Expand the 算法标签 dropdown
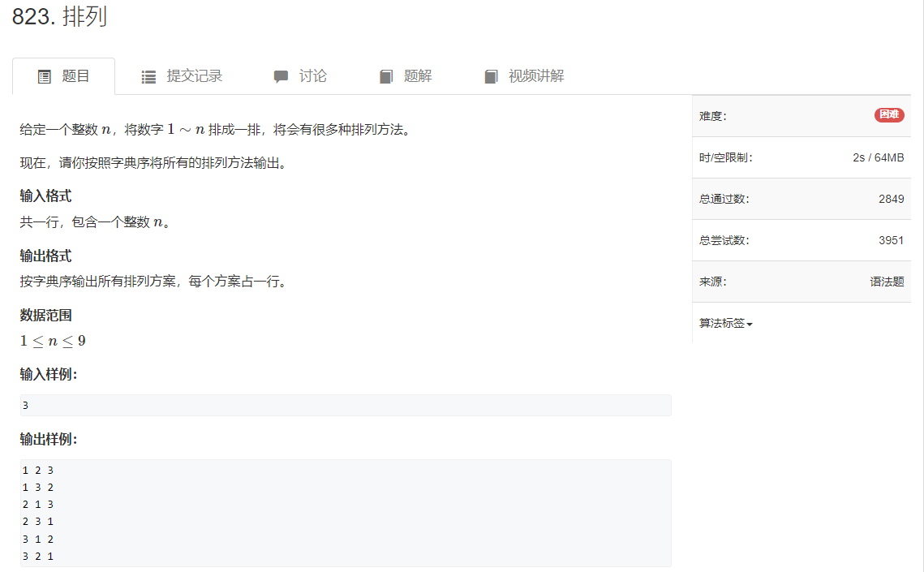 point(724,323)
